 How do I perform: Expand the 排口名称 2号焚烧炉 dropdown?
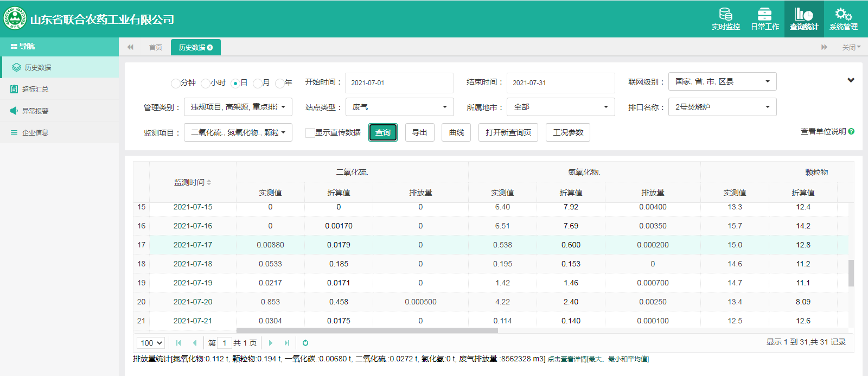coord(722,107)
